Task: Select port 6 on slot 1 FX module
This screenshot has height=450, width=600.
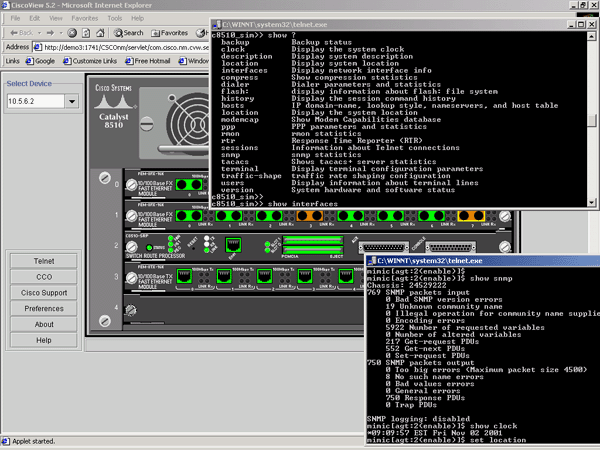Action: pyautogui.click(x=431, y=216)
